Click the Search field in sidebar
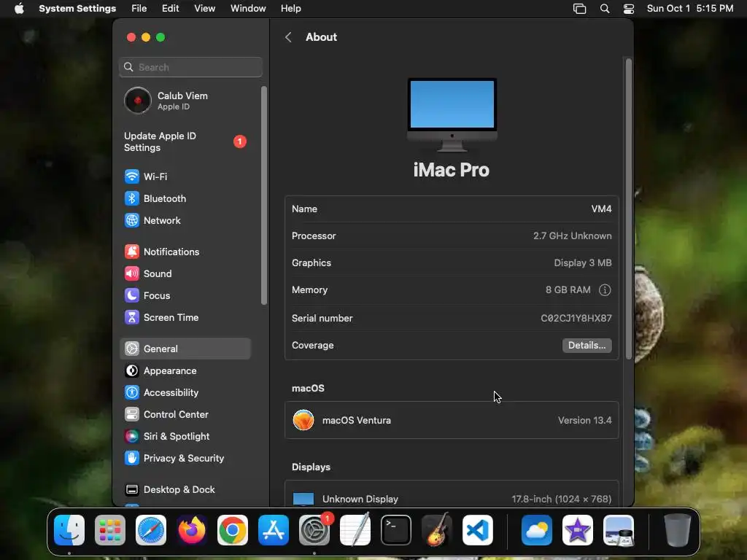This screenshot has width=747, height=560. click(190, 67)
